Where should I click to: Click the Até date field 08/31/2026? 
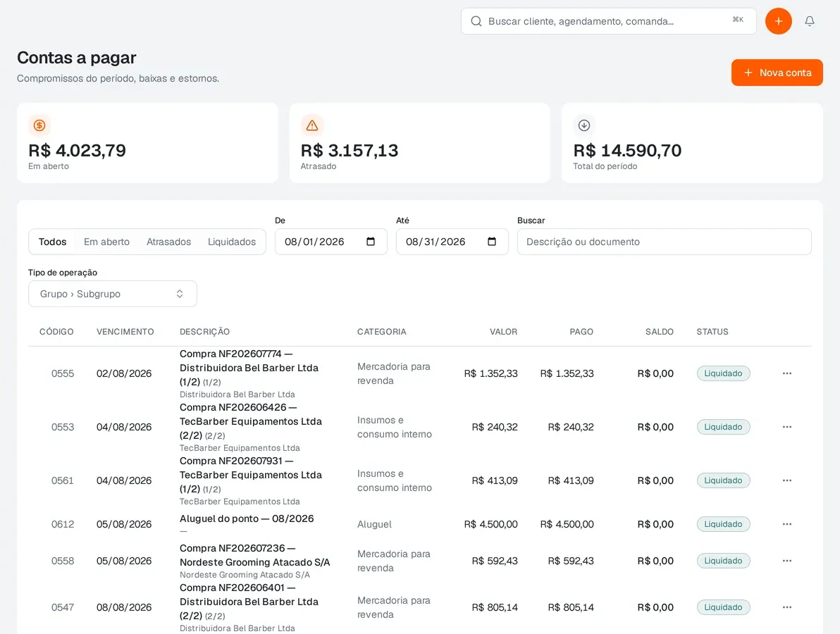[x=452, y=242]
